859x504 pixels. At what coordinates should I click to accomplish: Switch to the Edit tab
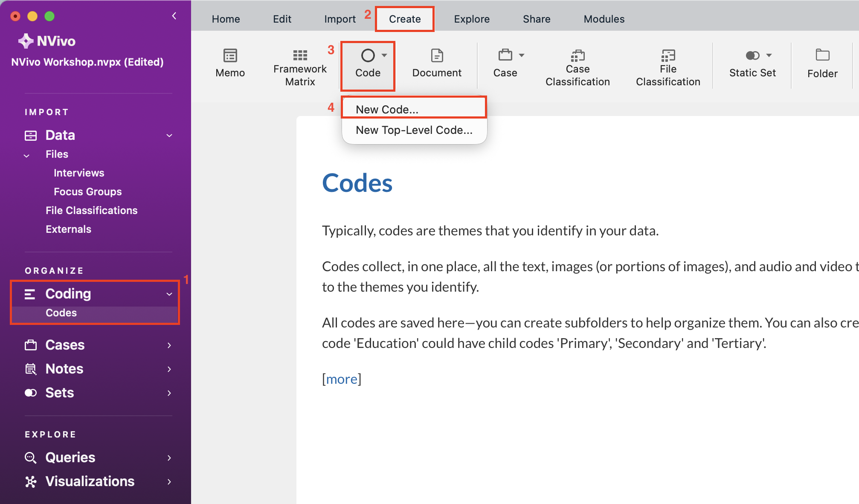(x=282, y=19)
